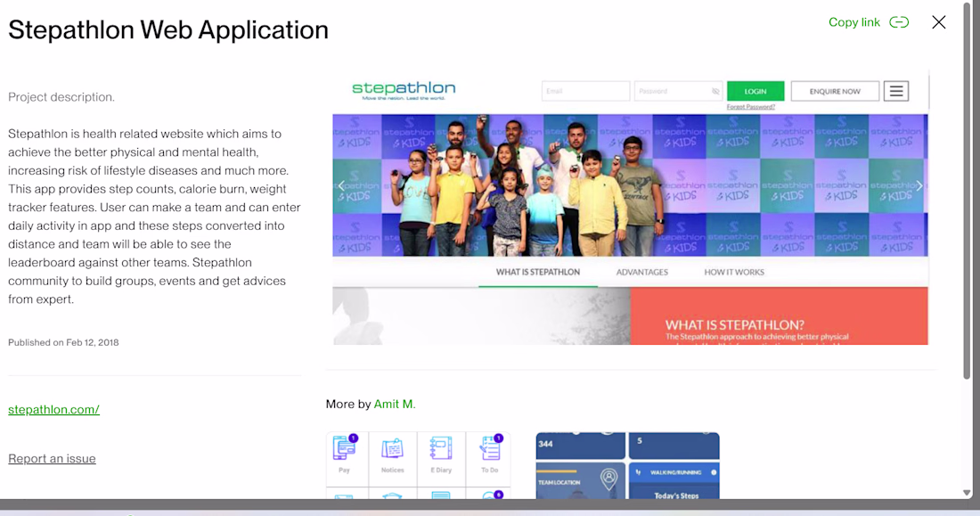Click the E Diary icon
Image resolution: width=980 pixels, height=516 pixels.
tap(441, 448)
